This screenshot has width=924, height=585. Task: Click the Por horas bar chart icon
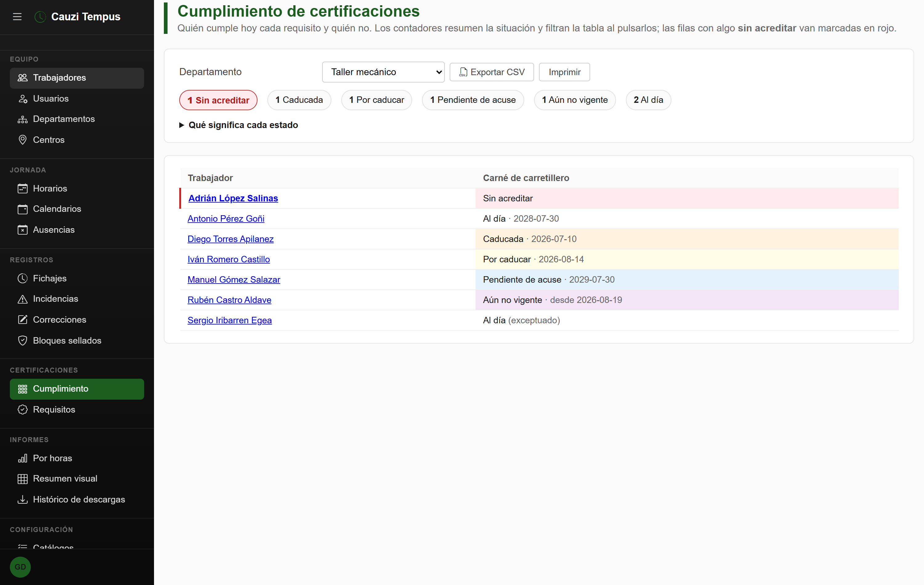[23, 458]
